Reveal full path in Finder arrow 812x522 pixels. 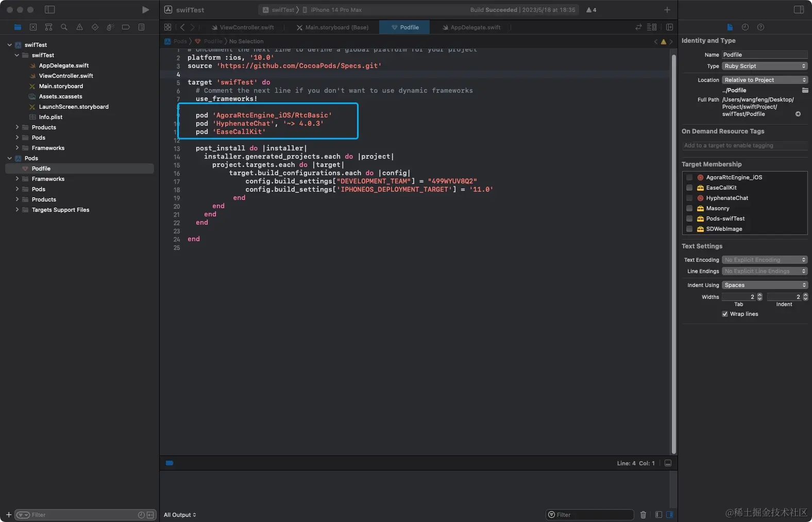point(798,114)
